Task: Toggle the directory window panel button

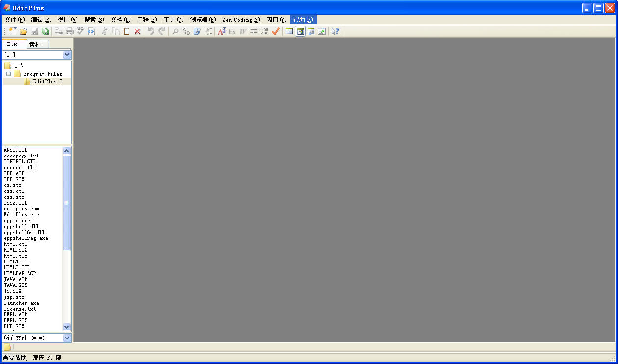Action: pos(300,31)
